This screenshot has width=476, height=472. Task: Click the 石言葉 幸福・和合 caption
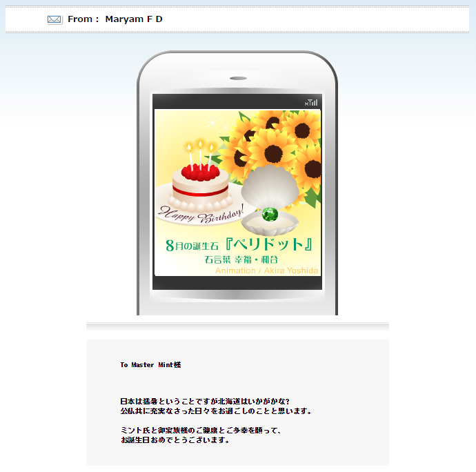[x=241, y=259]
